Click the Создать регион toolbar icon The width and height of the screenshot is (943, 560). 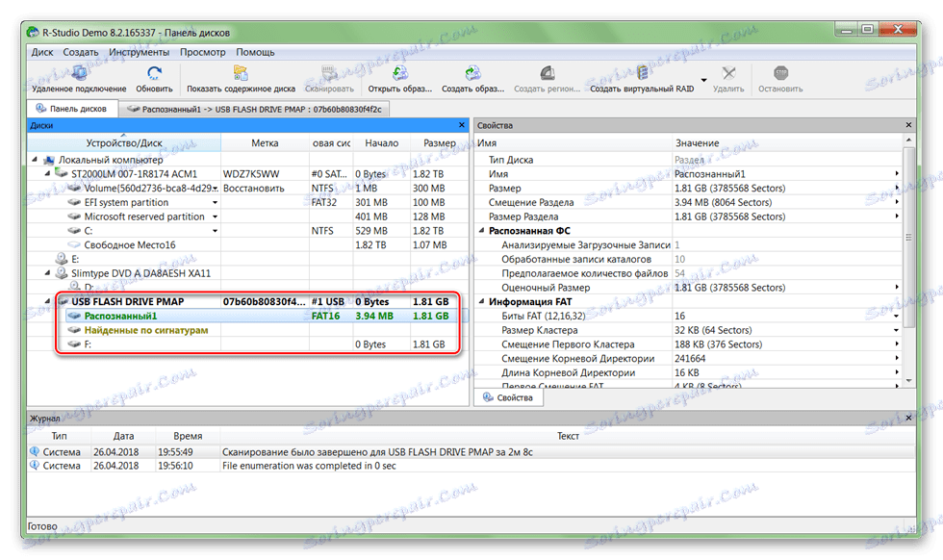(547, 73)
